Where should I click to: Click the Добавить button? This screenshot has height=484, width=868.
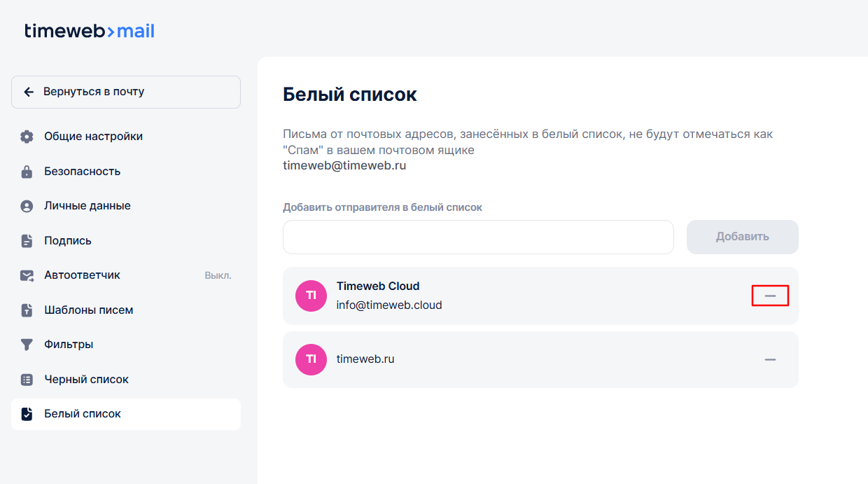tap(742, 237)
